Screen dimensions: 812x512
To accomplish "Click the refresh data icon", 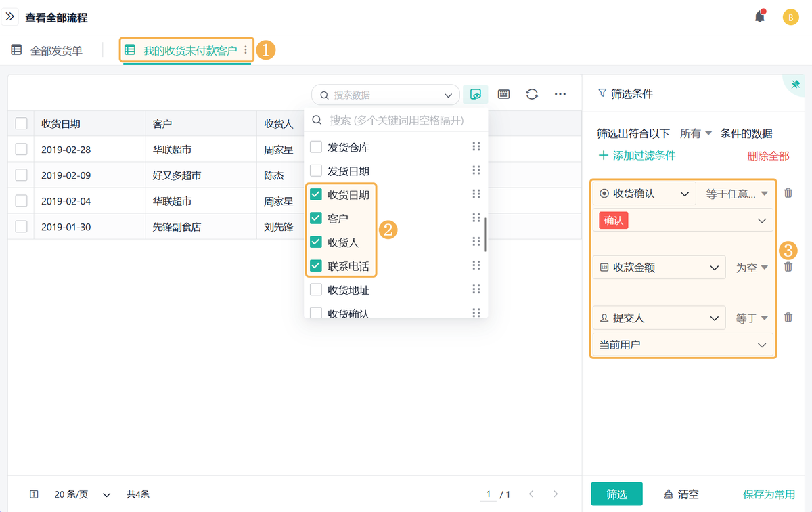I will click(x=532, y=95).
